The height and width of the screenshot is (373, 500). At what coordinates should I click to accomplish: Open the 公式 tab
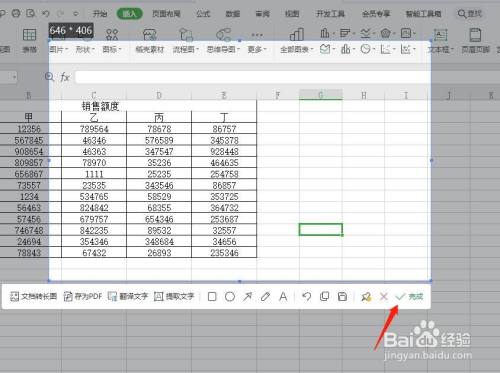(x=203, y=14)
